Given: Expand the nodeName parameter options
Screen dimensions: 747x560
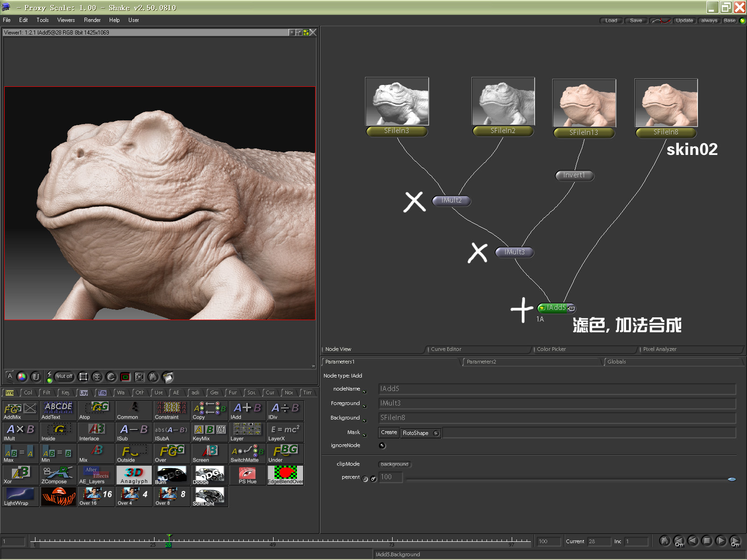Looking at the screenshot, I should tap(364, 391).
